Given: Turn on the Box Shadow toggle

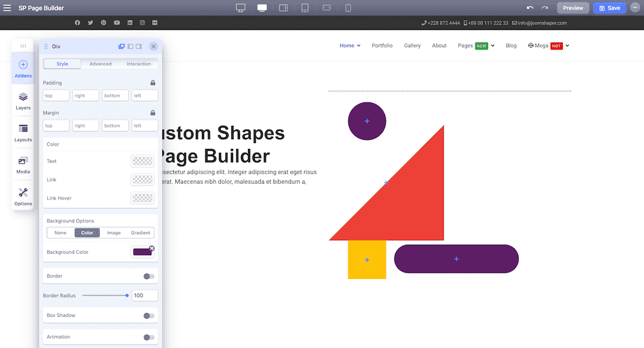Looking at the screenshot, I should 149,316.
